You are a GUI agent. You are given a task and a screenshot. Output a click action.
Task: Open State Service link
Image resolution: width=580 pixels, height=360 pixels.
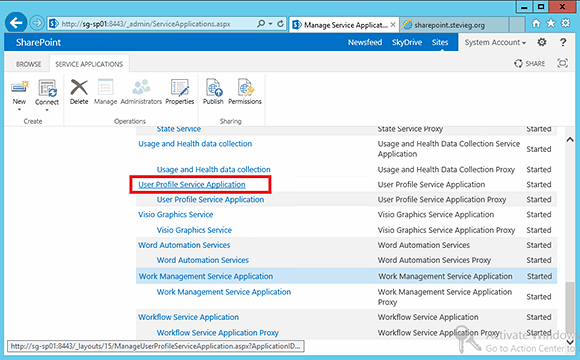pyautogui.click(x=178, y=129)
